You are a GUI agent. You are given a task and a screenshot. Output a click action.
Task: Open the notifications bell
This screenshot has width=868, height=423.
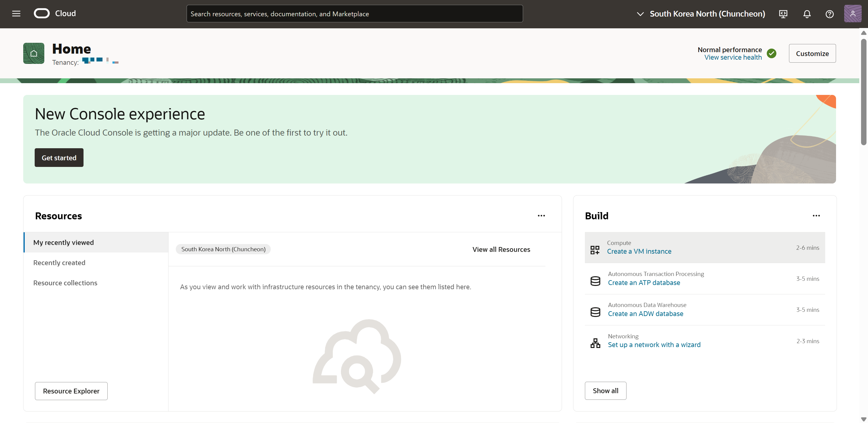(x=807, y=14)
